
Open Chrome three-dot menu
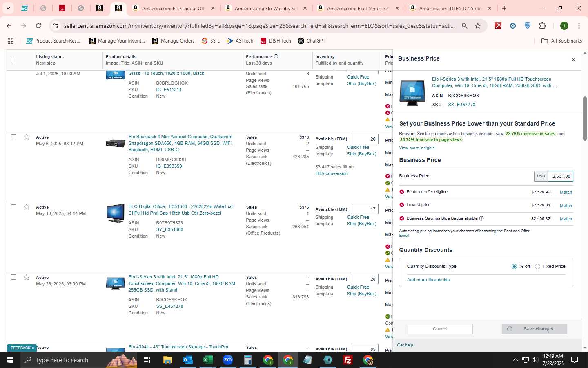[579, 26]
